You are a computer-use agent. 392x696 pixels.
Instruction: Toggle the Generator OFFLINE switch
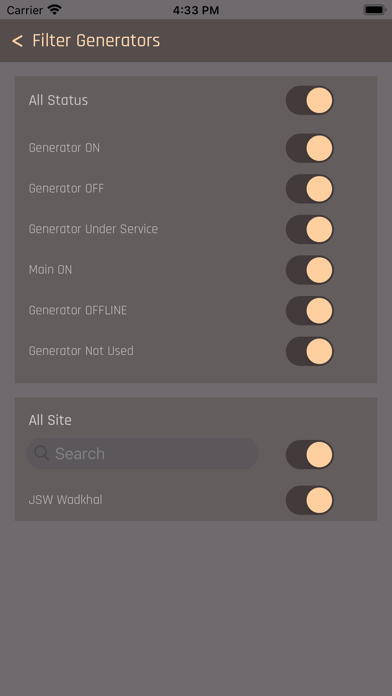pos(309,311)
